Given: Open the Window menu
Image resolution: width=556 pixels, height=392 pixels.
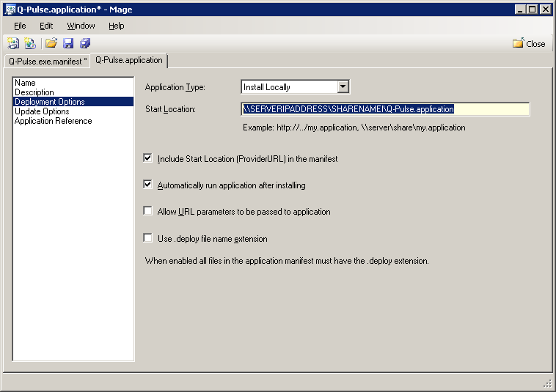Looking at the screenshot, I should click(x=81, y=26).
